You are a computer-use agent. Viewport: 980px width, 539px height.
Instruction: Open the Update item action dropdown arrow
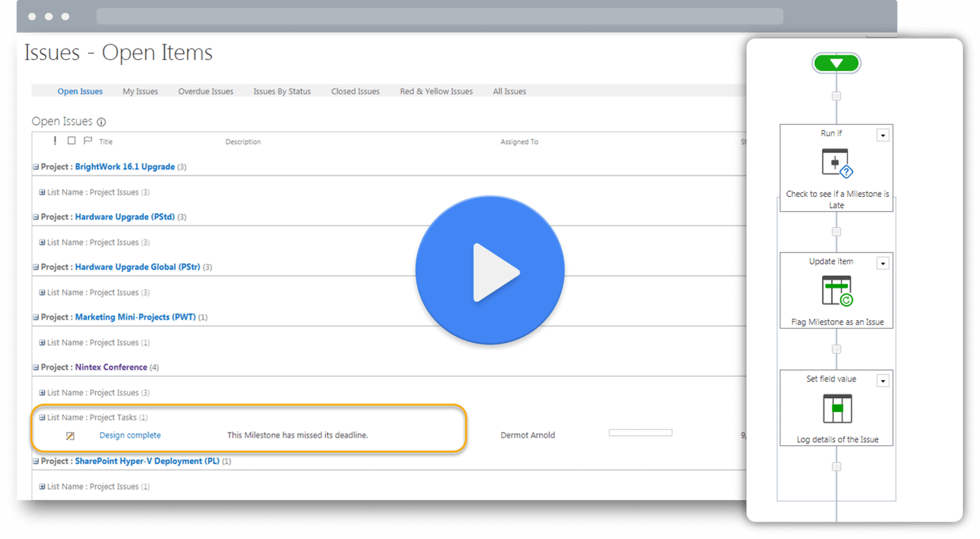click(883, 263)
